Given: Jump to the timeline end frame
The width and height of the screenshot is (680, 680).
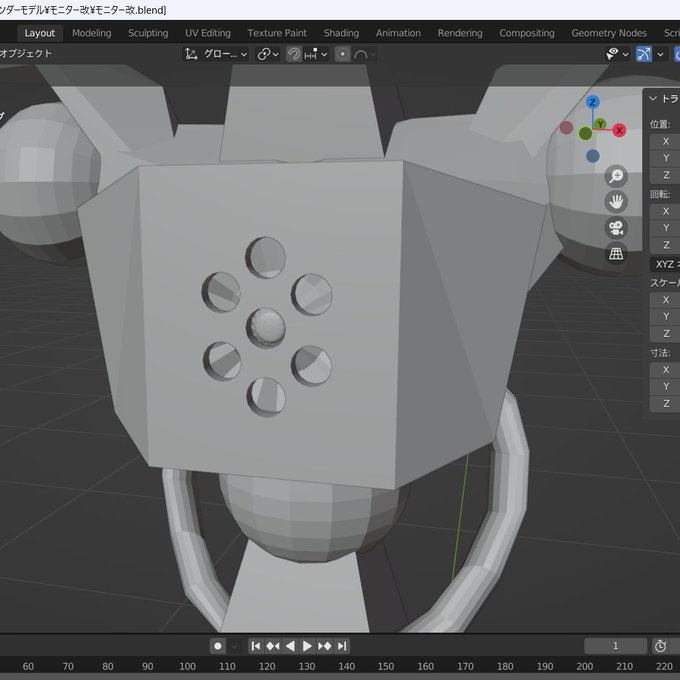Looking at the screenshot, I should (x=342, y=646).
